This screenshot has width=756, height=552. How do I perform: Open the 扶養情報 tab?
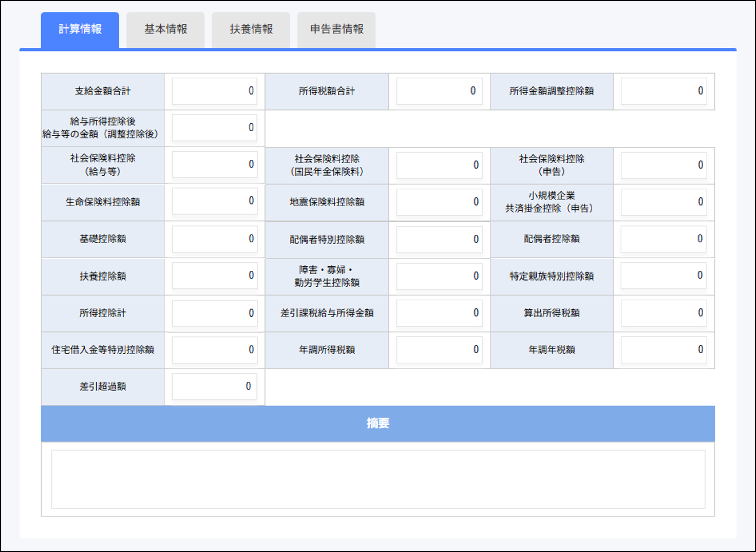click(x=251, y=29)
